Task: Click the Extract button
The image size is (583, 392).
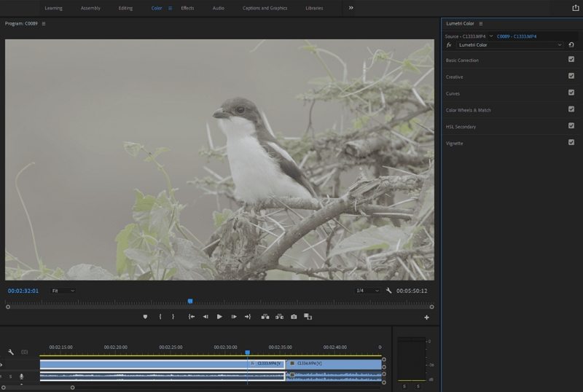Action: tap(279, 317)
